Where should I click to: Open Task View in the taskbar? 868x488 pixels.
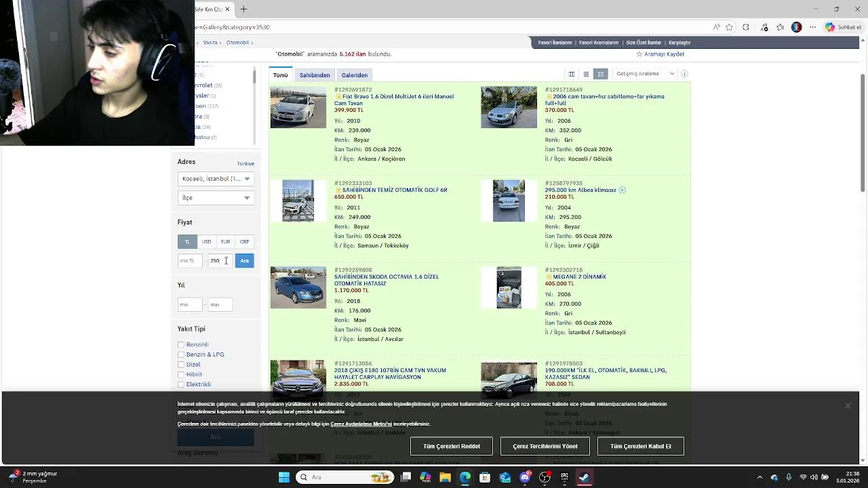[x=406, y=477]
